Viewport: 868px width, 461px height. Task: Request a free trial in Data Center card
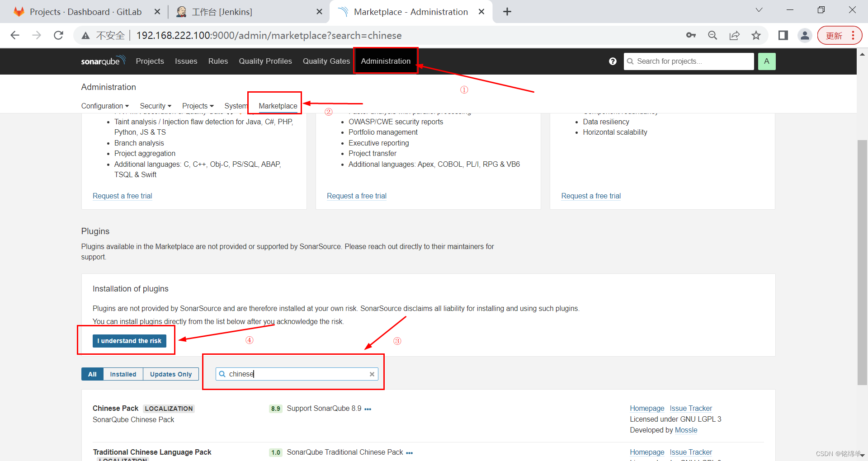(x=591, y=196)
